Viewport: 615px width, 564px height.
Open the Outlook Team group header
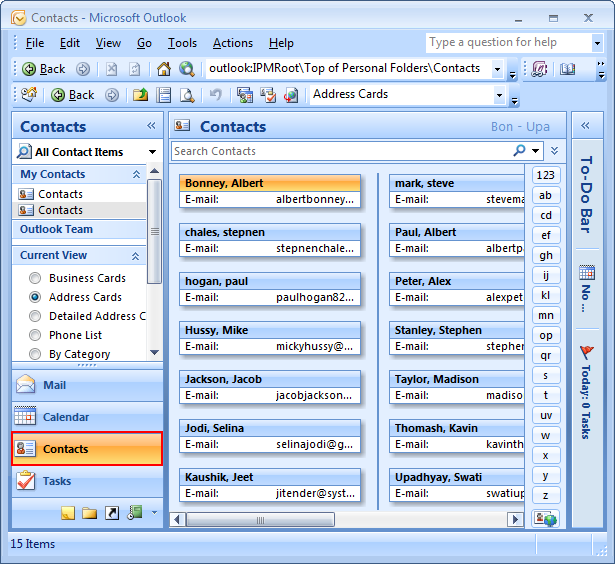click(x=80, y=229)
